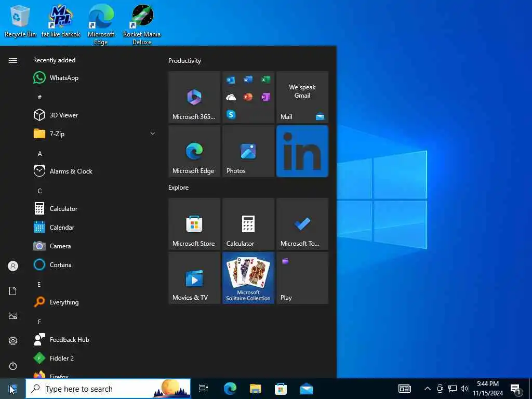
Task: Open News and interests on taskbar
Action: (404, 389)
